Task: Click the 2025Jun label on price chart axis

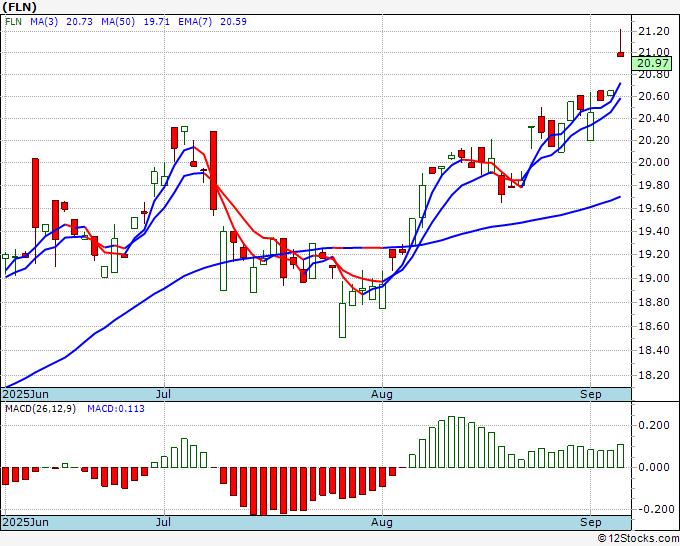Action: coord(26,394)
